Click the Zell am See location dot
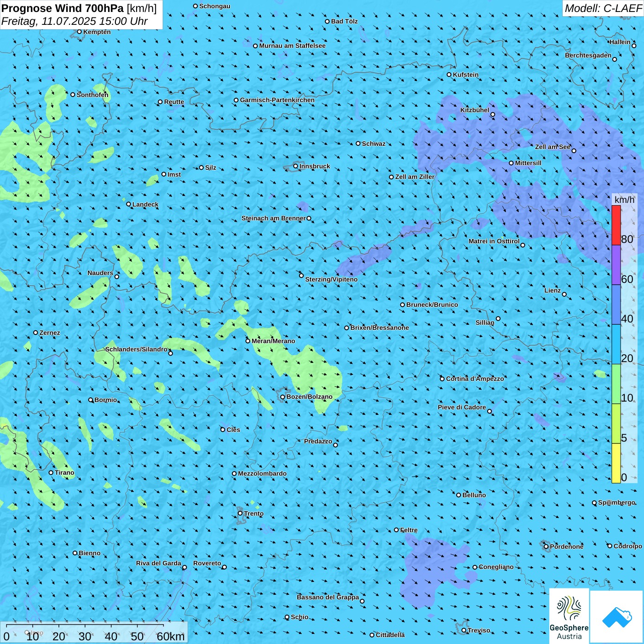The image size is (644, 644). coord(574,150)
